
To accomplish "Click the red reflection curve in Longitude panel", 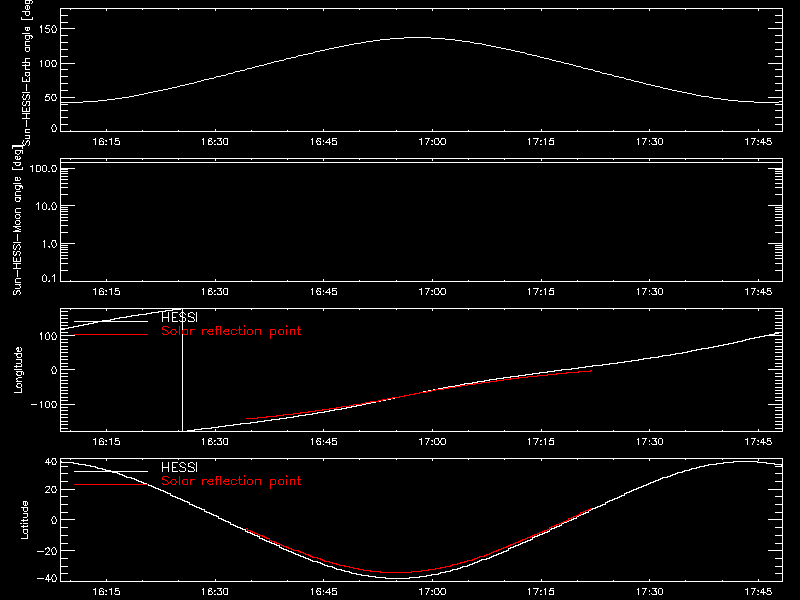I will point(418,393).
